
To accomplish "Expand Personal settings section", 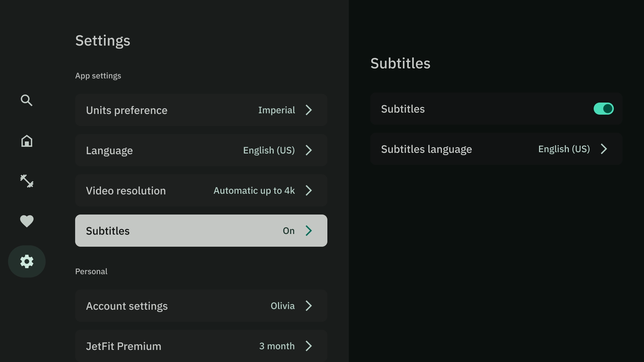I will (x=91, y=271).
